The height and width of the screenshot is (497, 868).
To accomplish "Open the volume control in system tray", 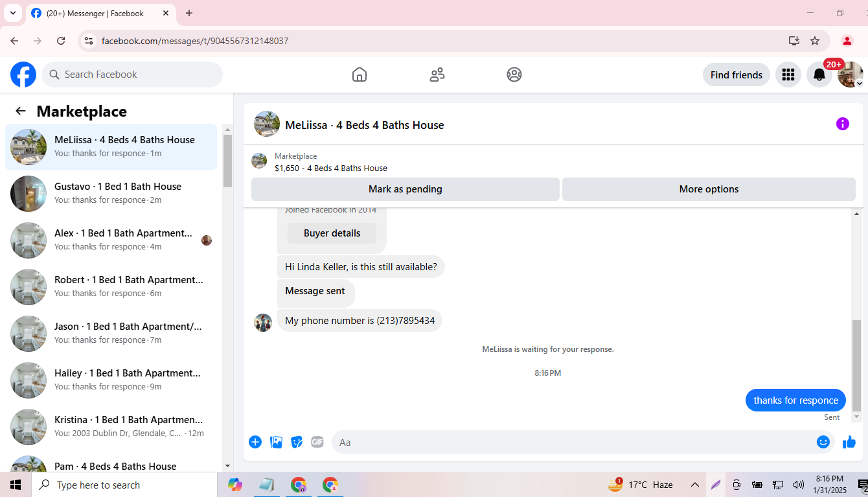I will pos(799,485).
